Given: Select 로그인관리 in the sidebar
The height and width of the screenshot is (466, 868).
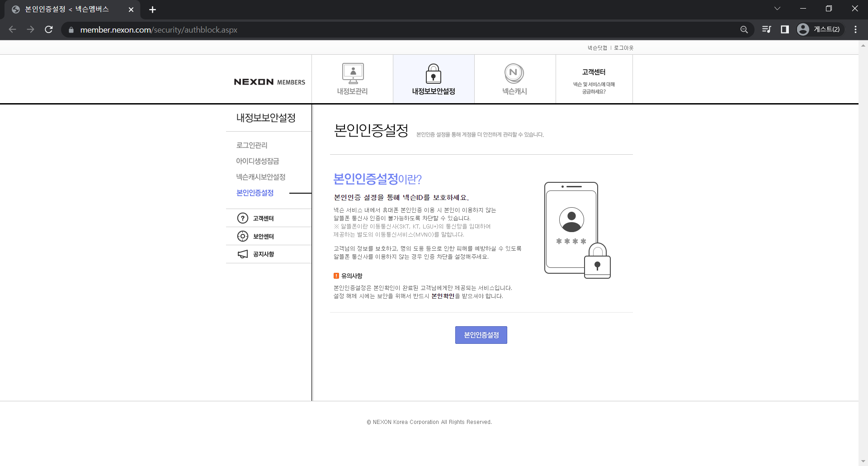Looking at the screenshot, I should (252, 145).
